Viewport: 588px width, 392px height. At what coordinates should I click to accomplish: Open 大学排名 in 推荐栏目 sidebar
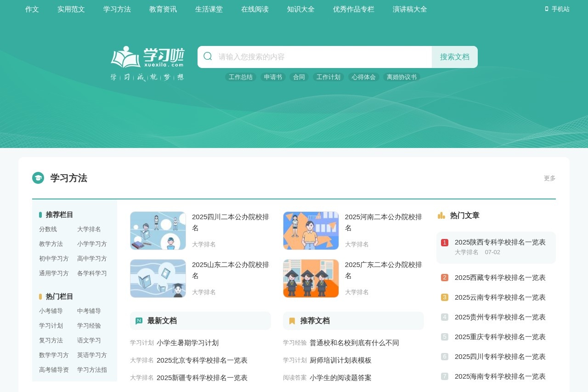pos(89,229)
